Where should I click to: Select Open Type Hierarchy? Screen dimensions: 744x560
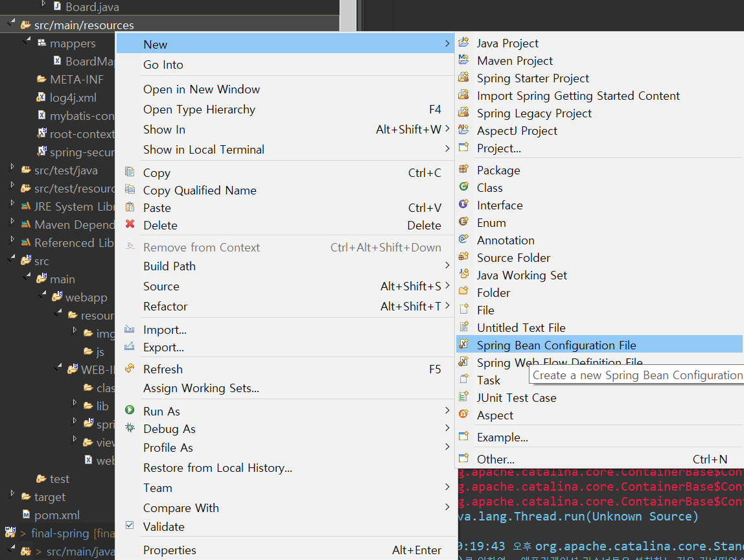click(285, 110)
